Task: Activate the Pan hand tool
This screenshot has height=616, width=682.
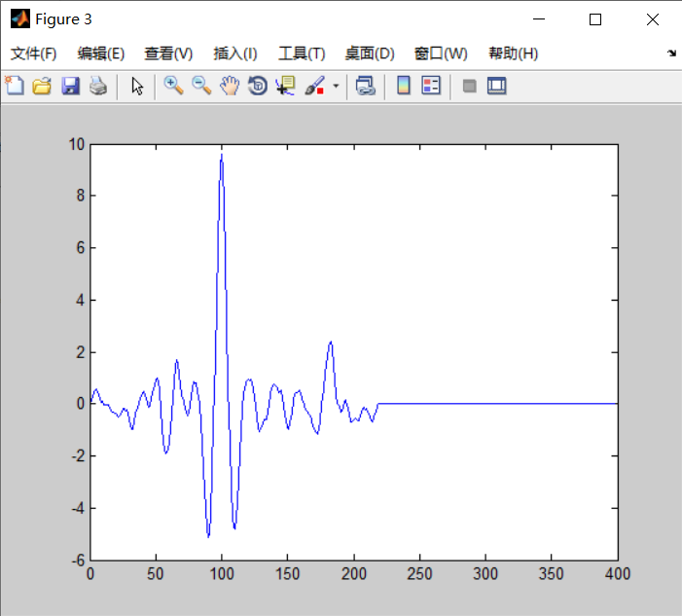Action: (x=230, y=86)
